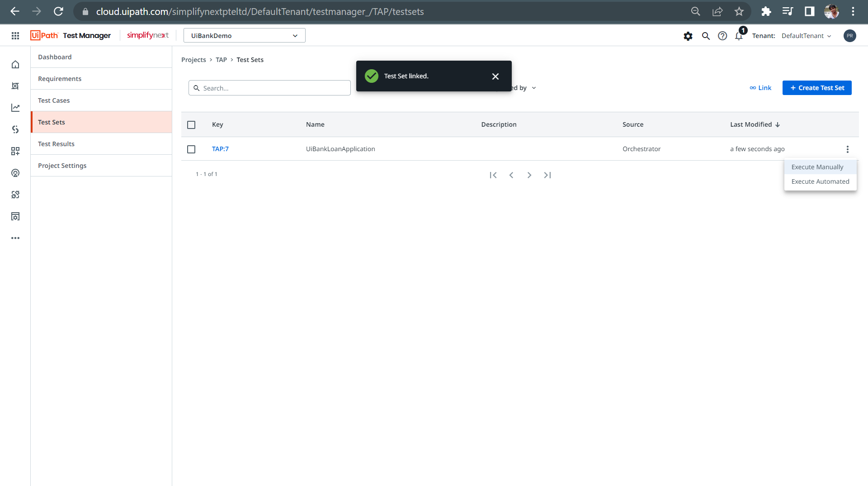The image size is (868, 486).
Task: Open the rocket icon in left rail
Action: [15, 173]
